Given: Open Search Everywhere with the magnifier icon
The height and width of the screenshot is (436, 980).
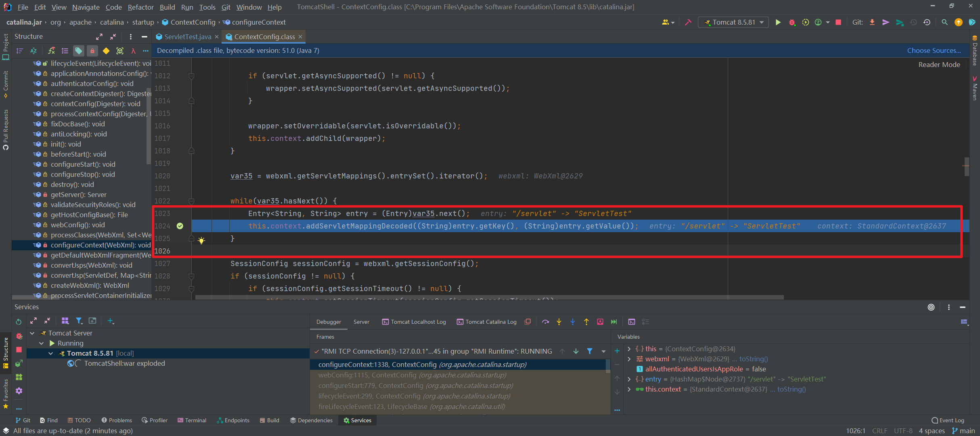Looking at the screenshot, I should 944,22.
